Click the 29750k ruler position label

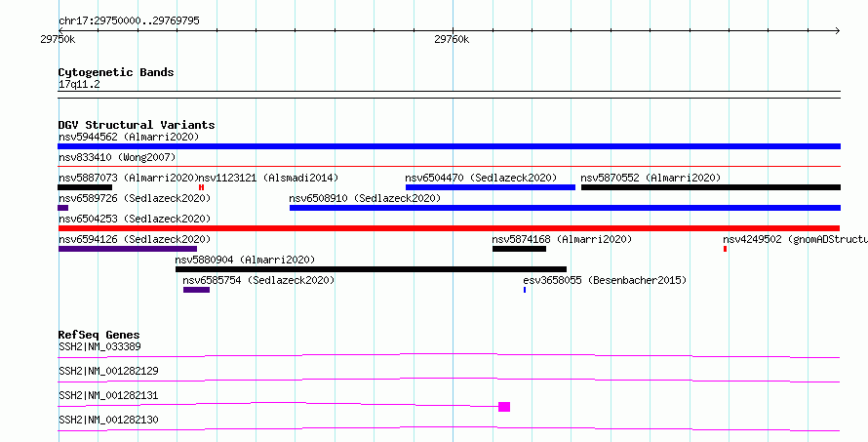pyautogui.click(x=59, y=39)
